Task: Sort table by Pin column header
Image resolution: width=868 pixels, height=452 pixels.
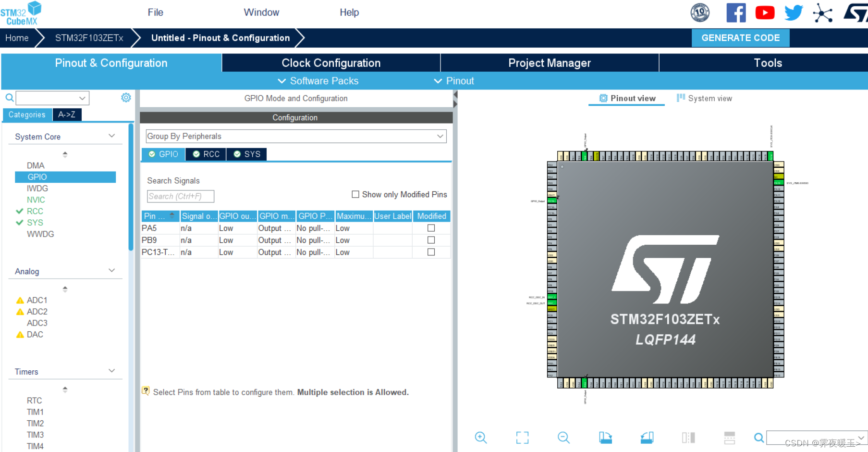Action: [160, 216]
